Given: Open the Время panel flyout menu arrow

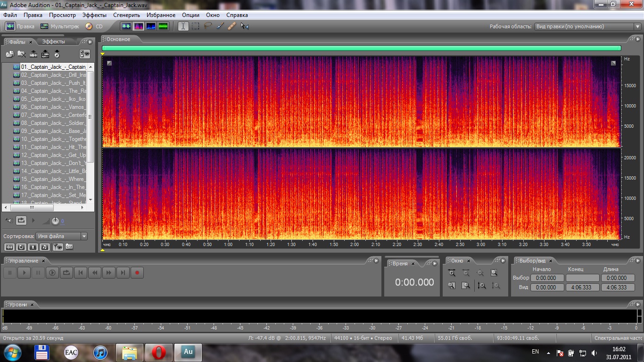Looking at the screenshot, I should (x=435, y=263).
